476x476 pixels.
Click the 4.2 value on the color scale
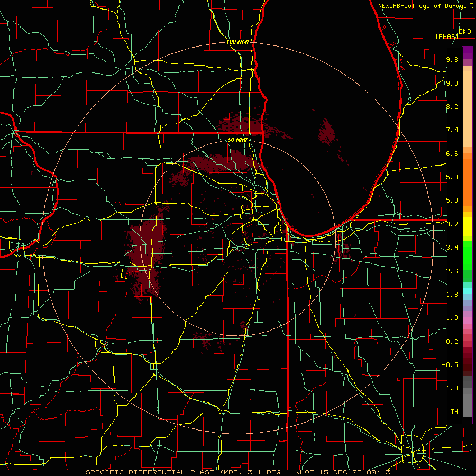(x=452, y=224)
